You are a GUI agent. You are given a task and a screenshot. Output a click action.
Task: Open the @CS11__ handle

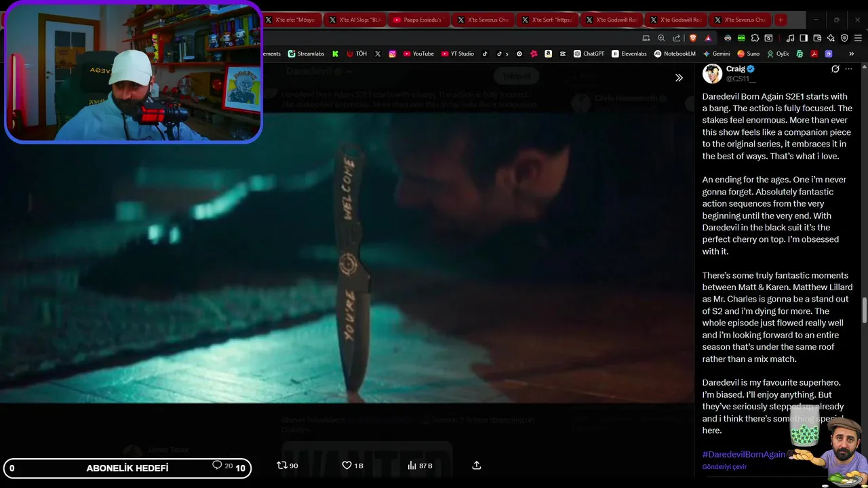coord(741,79)
